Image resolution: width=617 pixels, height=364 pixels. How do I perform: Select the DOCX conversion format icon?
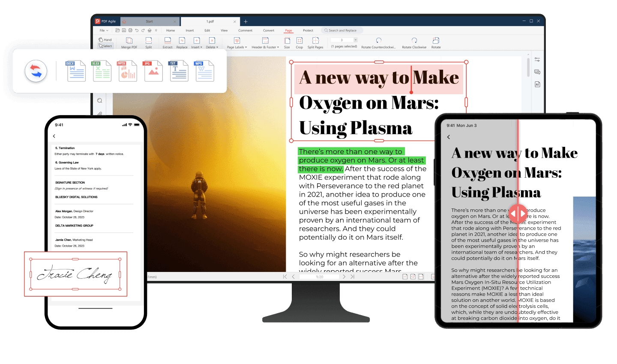coord(76,71)
